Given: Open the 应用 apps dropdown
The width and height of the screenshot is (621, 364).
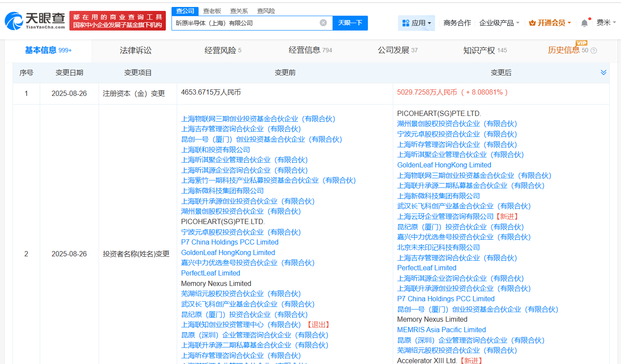Looking at the screenshot, I should pyautogui.click(x=416, y=23).
